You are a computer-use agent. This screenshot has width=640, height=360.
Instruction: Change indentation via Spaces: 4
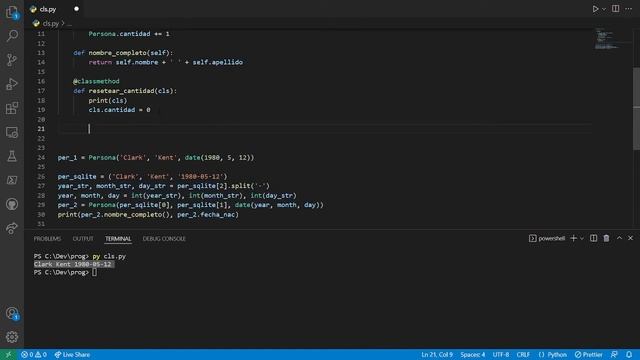(473, 355)
